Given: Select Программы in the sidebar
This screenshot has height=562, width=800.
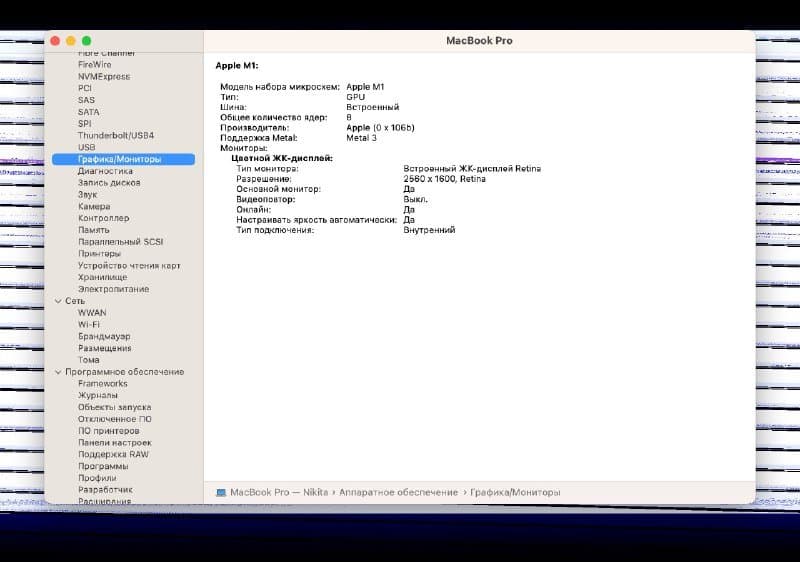Looking at the screenshot, I should (x=103, y=466).
